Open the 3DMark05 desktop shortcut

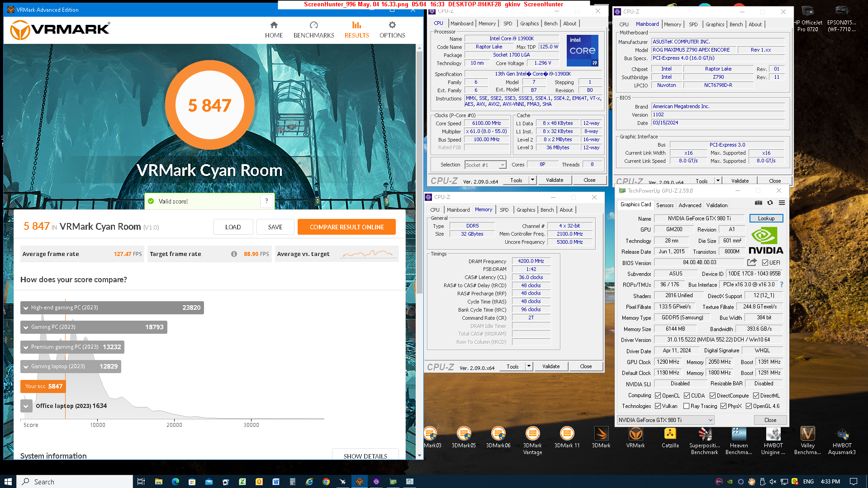point(464,438)
